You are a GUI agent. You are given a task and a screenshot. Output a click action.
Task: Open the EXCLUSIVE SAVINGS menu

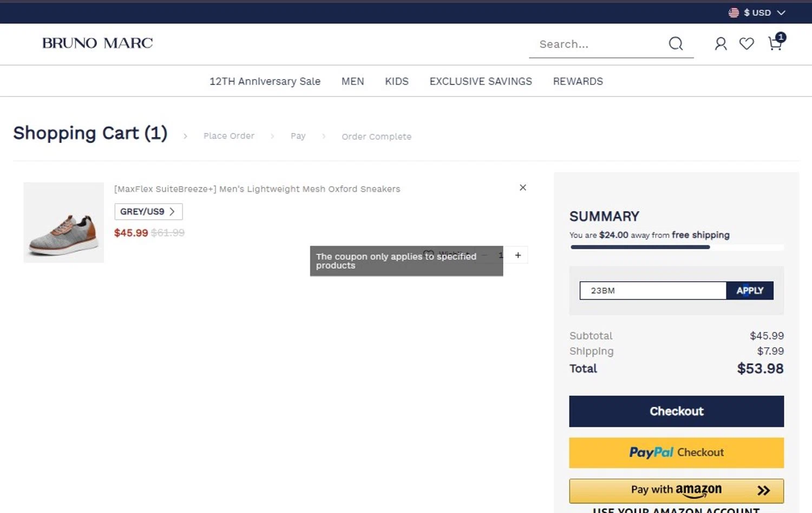[x=481, y=81]
